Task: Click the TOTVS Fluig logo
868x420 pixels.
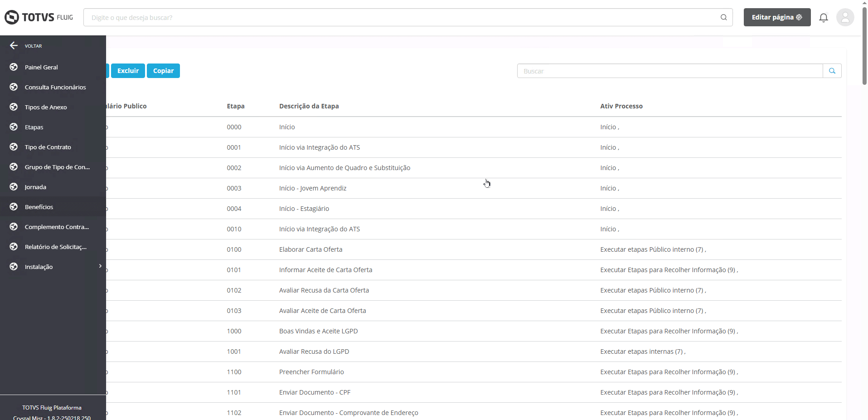Action: [x=39, y=17]
